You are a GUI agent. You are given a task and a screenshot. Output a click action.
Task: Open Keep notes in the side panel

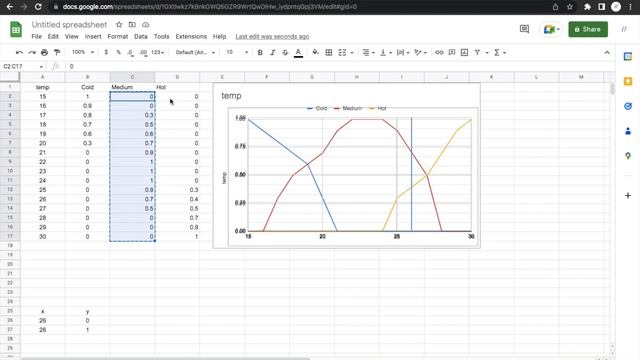(628, 81)
